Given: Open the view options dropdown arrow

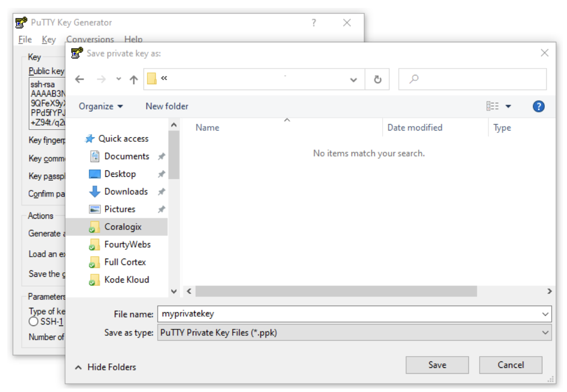Looking at the screenshot, I should (x=508, y=106).
